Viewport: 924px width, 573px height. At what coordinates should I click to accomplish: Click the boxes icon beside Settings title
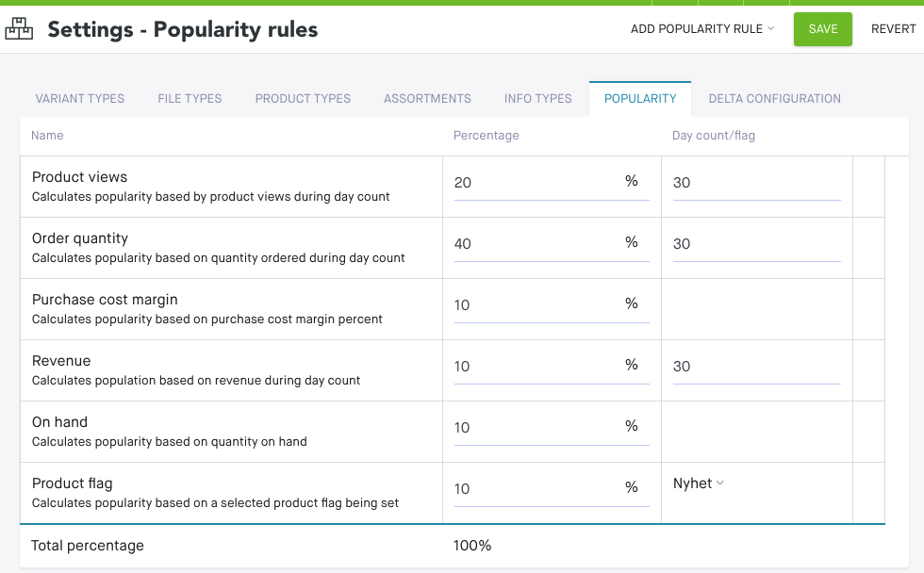(19, 29)
